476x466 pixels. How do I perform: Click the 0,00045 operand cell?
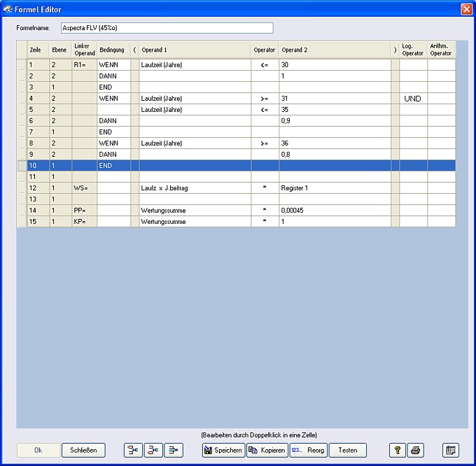coord(335,211)
